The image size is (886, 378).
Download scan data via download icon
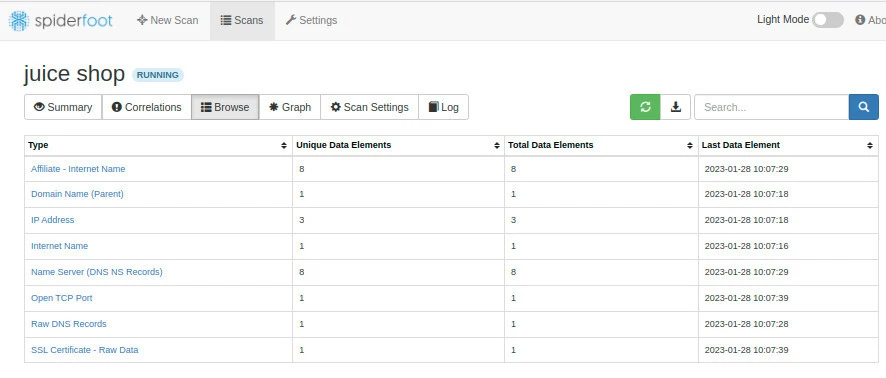[676, 107]
